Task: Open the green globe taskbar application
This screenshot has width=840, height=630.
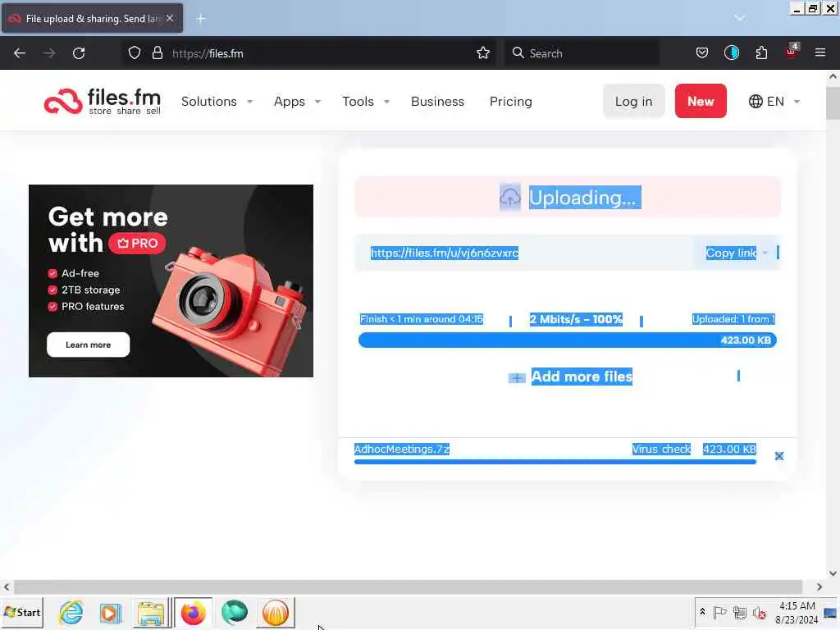Action: click(x=235, y=612)
